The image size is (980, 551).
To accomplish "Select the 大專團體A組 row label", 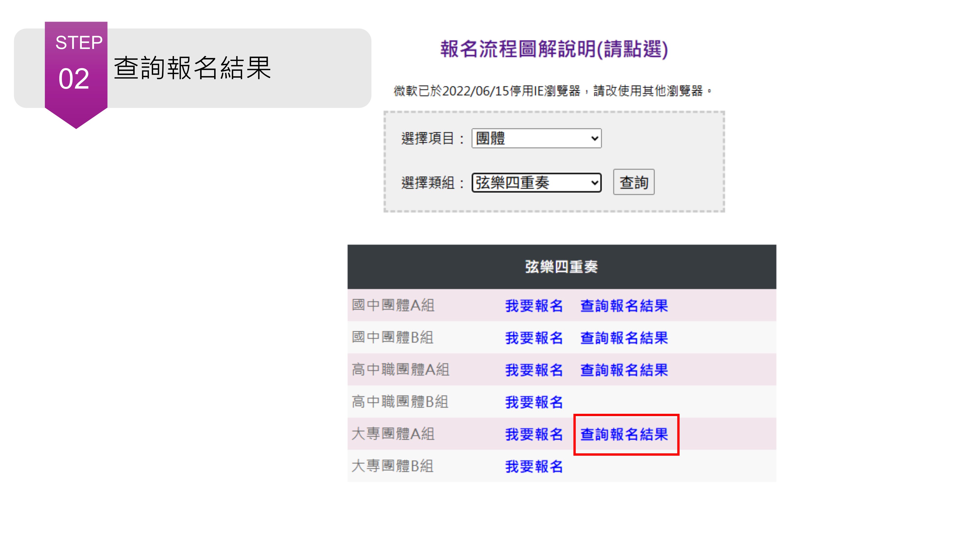I will [x=393, y=434].
